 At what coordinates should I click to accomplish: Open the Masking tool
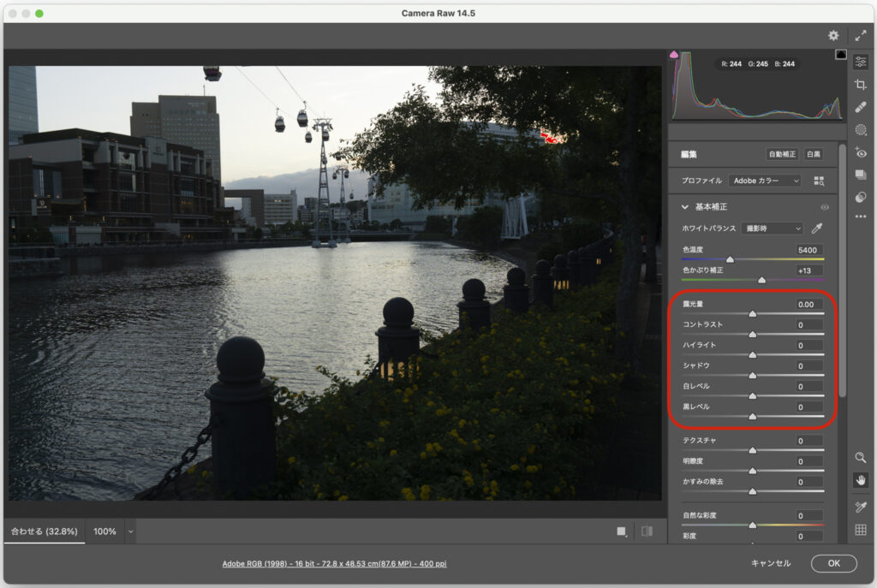(x=861, y=130)
